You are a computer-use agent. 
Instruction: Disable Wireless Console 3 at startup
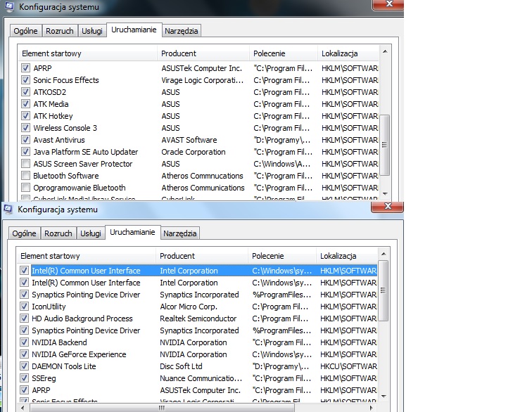tap(25, 128)
